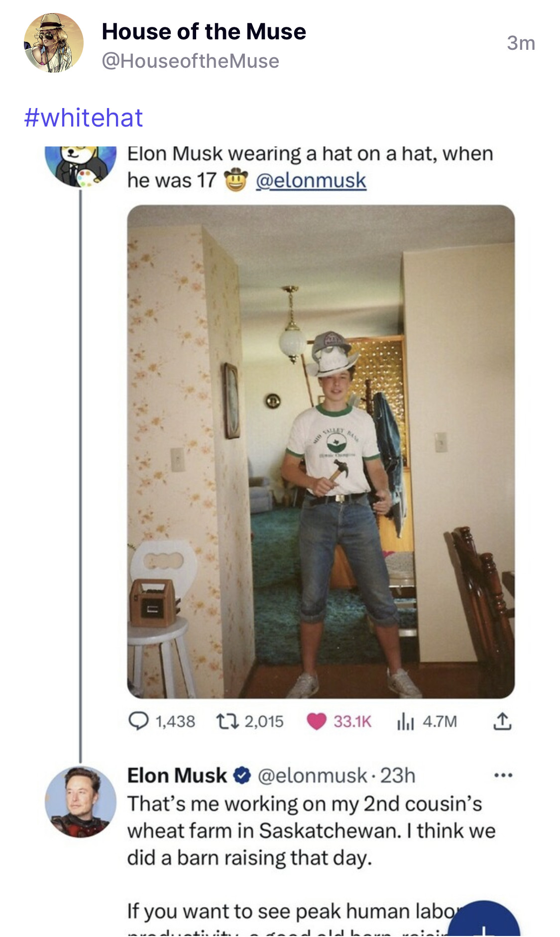Tap the @elonmusk mention link

tap(311, 180)
